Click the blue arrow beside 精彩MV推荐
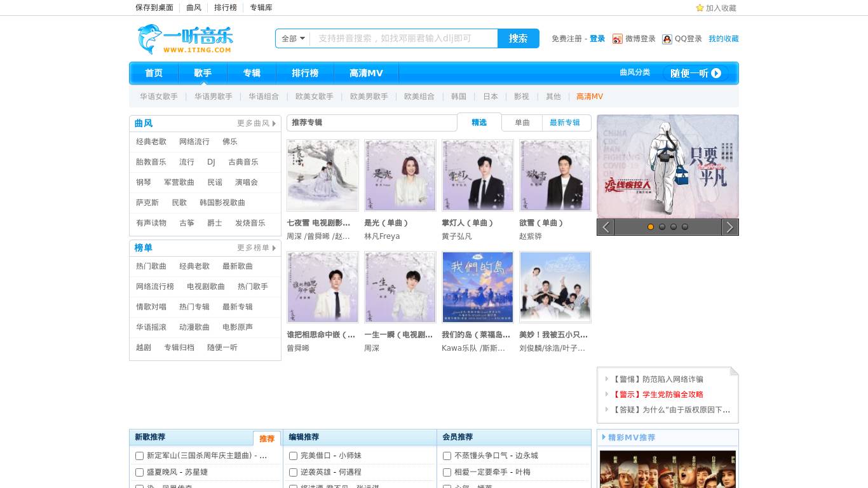Screen dimensions: 868x488 [604, 437]
